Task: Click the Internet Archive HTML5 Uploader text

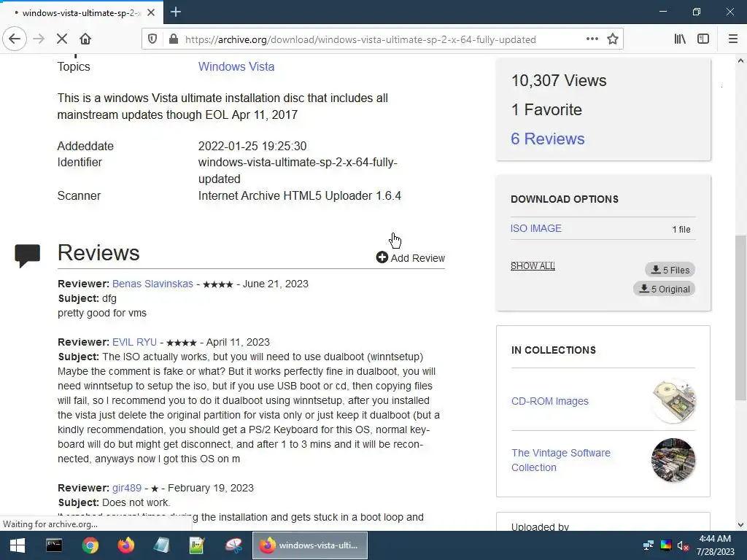Action: 300,195
